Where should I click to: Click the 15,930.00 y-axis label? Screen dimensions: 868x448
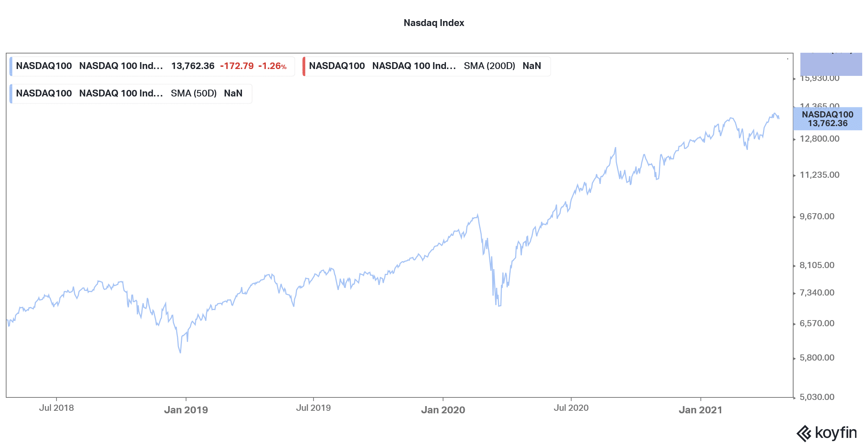(820, 79)
